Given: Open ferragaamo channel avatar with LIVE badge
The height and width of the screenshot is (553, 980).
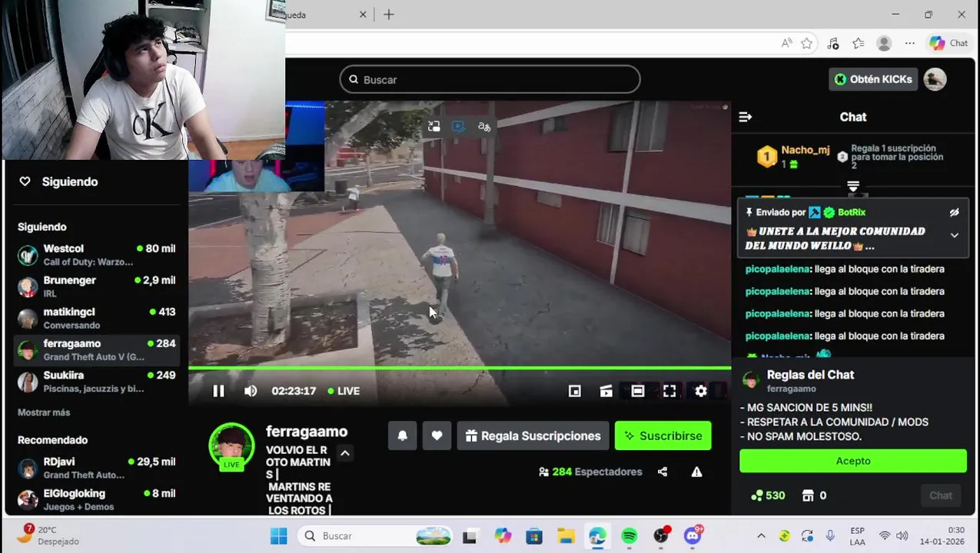Looking at the screenshot, I should [231, 445].
